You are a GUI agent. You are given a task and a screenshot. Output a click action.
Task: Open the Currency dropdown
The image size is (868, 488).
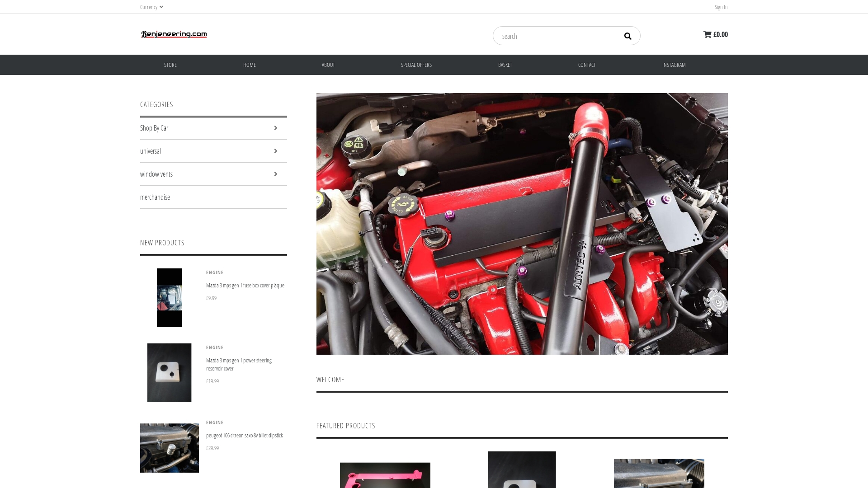[x=151, y=7]
